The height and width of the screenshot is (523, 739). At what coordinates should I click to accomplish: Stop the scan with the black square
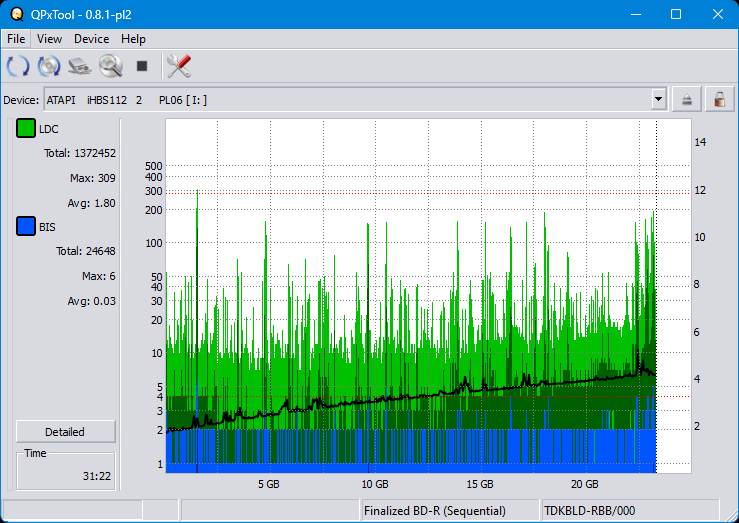point(142,65)
